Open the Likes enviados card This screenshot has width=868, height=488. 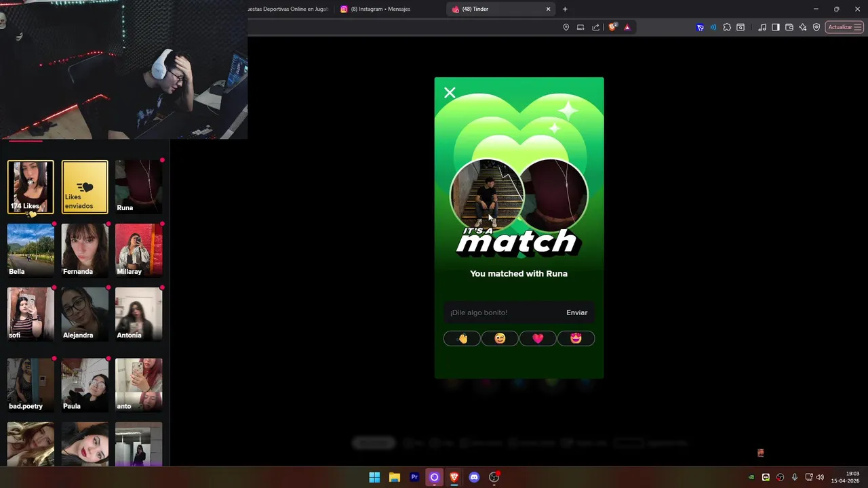point(85,187)
